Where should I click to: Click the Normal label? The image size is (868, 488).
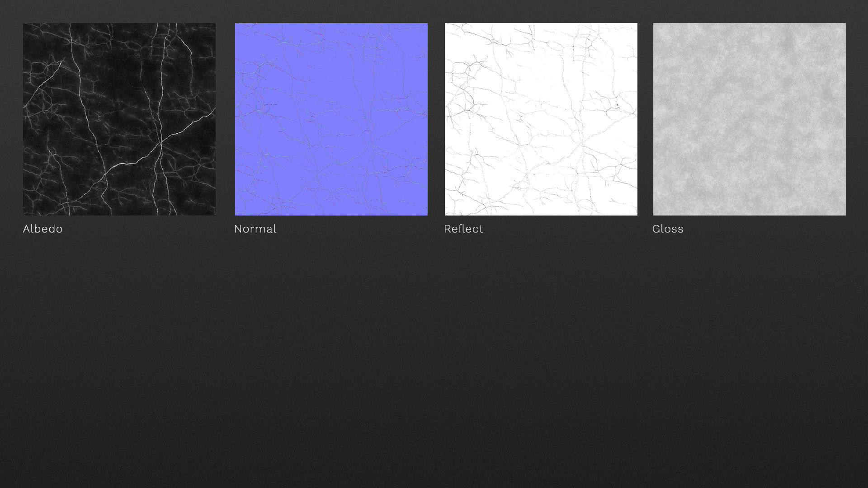[x=255, y=229]
